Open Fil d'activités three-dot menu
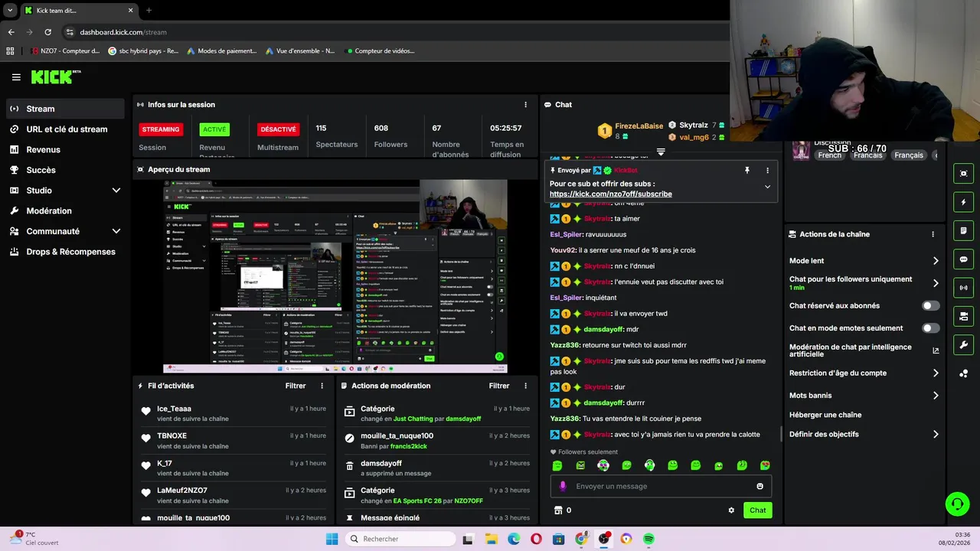The width and height of the screenshot is (980, 551). (x=322, y=386)
